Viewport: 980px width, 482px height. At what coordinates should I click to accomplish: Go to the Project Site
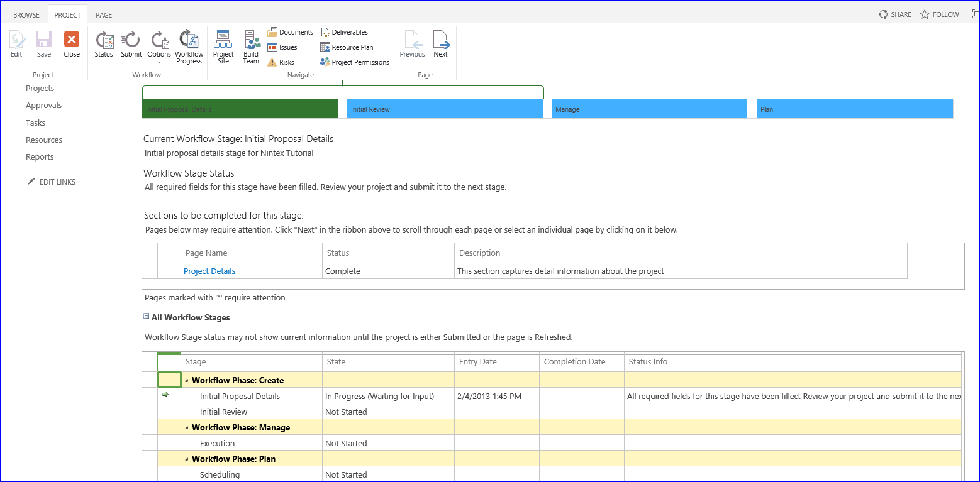coord(223,47)
